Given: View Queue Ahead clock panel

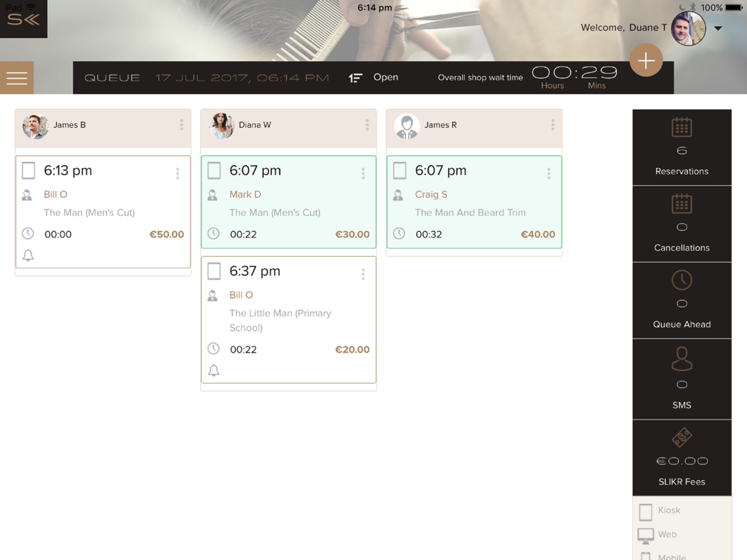Looking at the screenshot, I should pyautogui.click(x=682, y=300).
